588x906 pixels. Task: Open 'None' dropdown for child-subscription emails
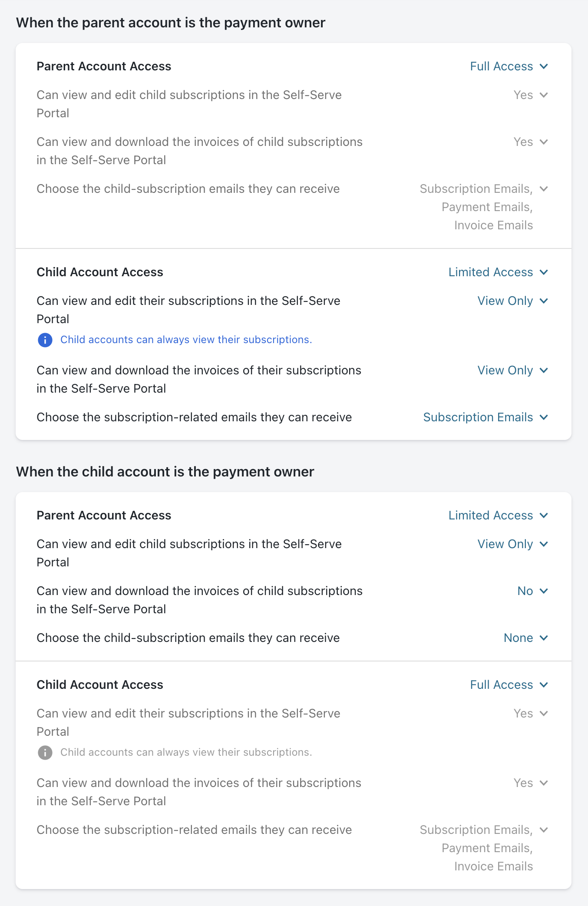pos(525,638)
